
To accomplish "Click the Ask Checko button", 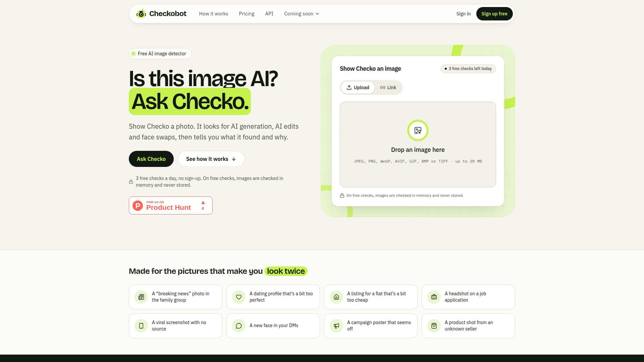I will [151, 159].
